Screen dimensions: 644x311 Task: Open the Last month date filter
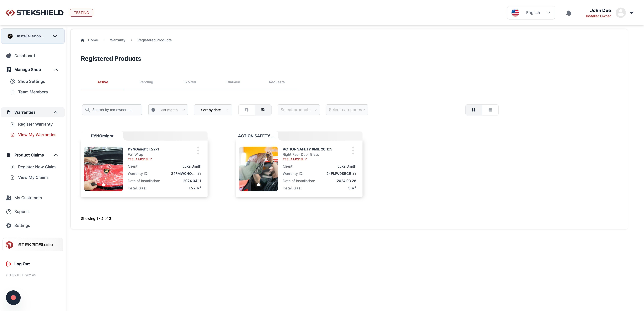click(168, 110)
